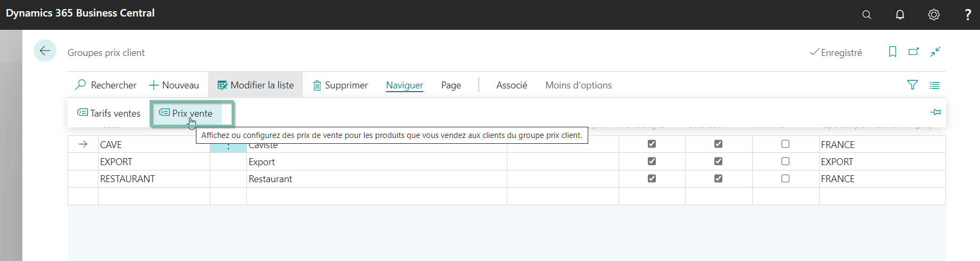Open help question mark
Image resolution: width=980 pixels, height=261 pixels.
tap(968, 15)
